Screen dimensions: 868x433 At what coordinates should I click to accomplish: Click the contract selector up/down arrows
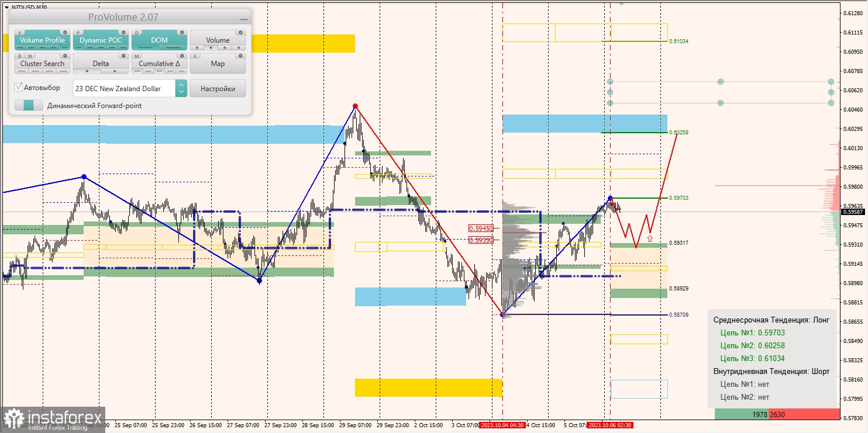181,88
